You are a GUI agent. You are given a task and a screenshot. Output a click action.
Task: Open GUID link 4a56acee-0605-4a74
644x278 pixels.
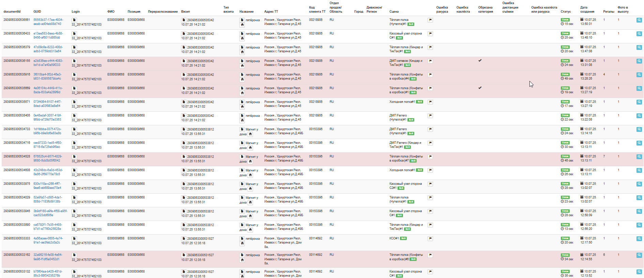(48, 240)
